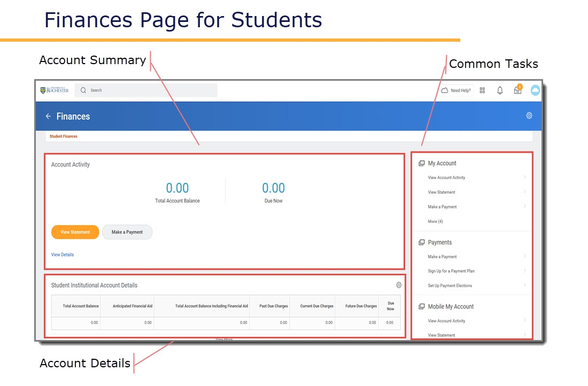Viewport: 588px width, 386px height.
Task: Select the Student Finances tab
Action: tap(64, 136)
